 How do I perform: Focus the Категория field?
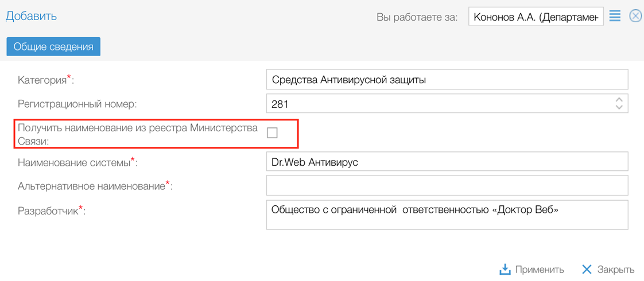pos(447,80)
